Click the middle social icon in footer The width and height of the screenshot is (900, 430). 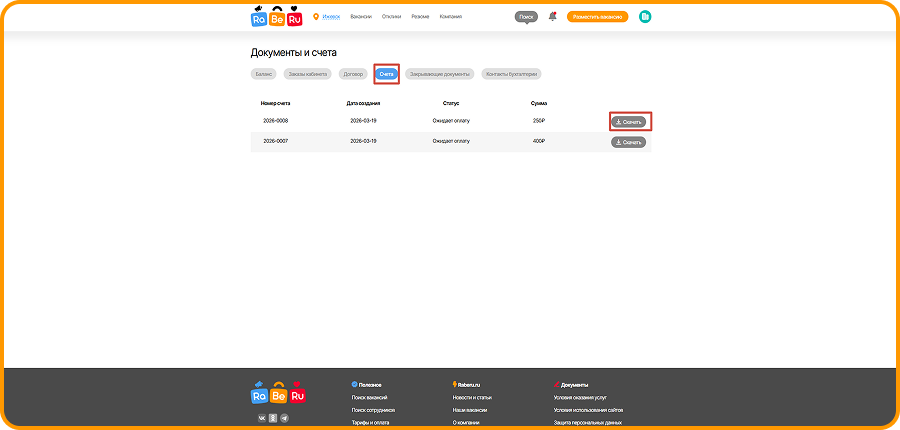(x=273, y=417)
